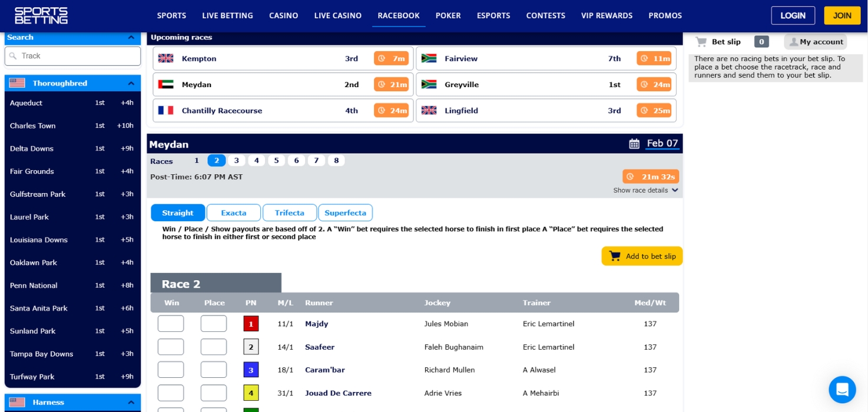Collapse the Search panel chevron
Image resolution: width=868 pixels, height=412 pixels.
(131, 37)
